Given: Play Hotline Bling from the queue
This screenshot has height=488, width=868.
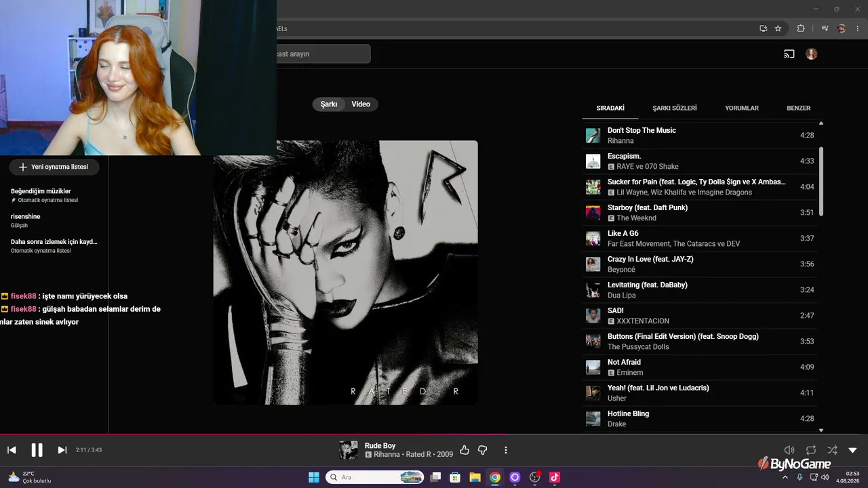Looking at the screenshot, I should point(700,419).
